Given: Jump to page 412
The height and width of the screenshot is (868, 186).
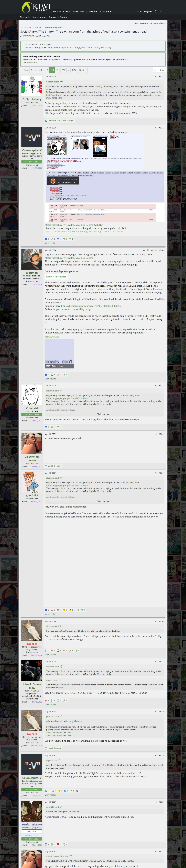Looking at the screenshot, I should click(x=46, y=70).
